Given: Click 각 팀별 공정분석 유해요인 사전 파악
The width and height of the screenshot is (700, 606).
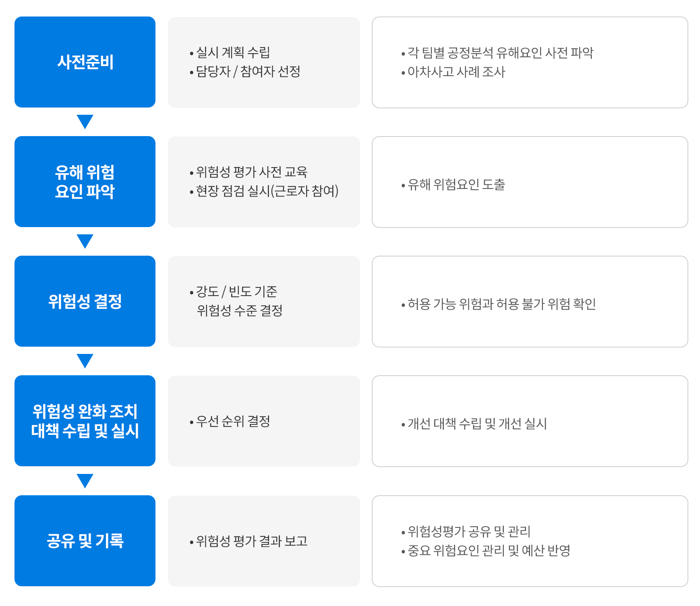Looking at the screenshot, I should (x=501, y=53).
